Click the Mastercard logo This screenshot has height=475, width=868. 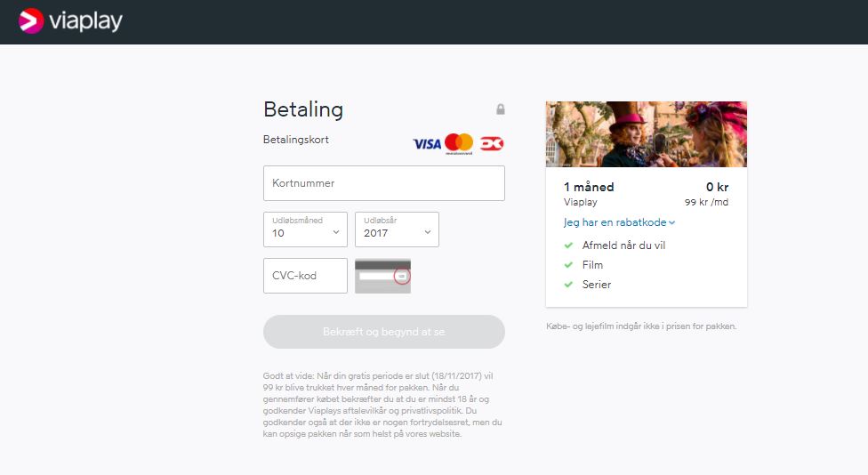(x=459, y=143)
